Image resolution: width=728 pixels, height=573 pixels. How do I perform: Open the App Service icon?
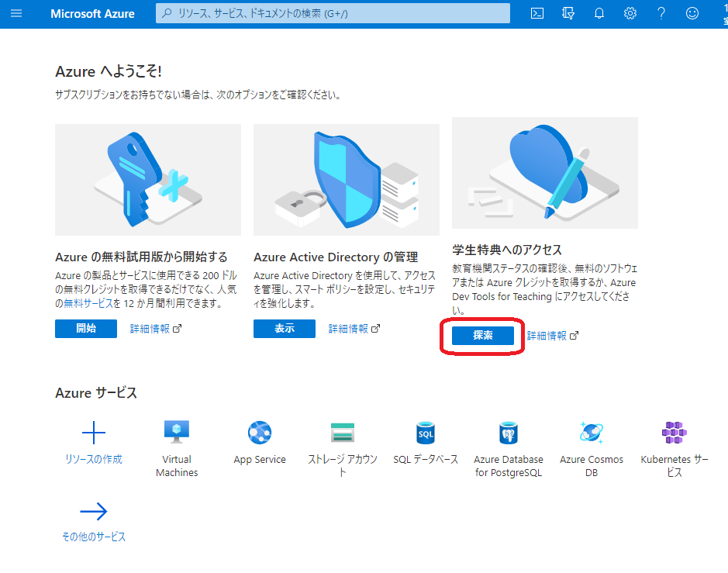point(260,433)
